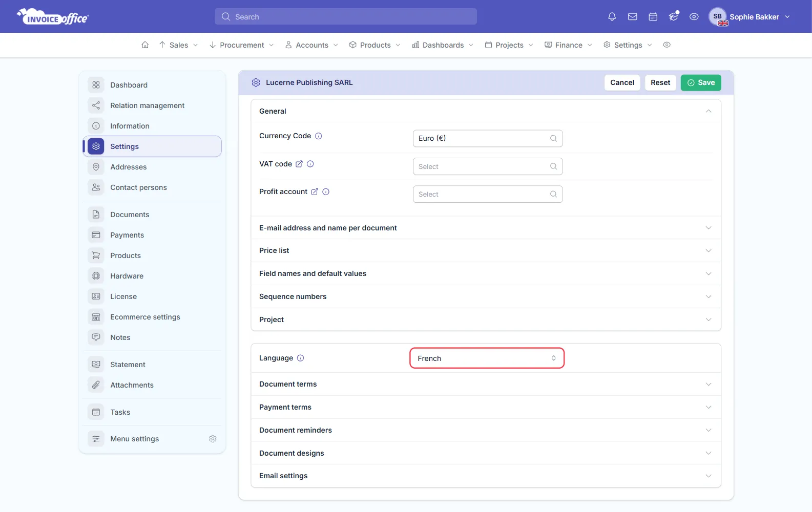Screen dimensions: 812x512
Task: Click the graduation cap icon
Action: pyautogui.click(x=673, y=17)
